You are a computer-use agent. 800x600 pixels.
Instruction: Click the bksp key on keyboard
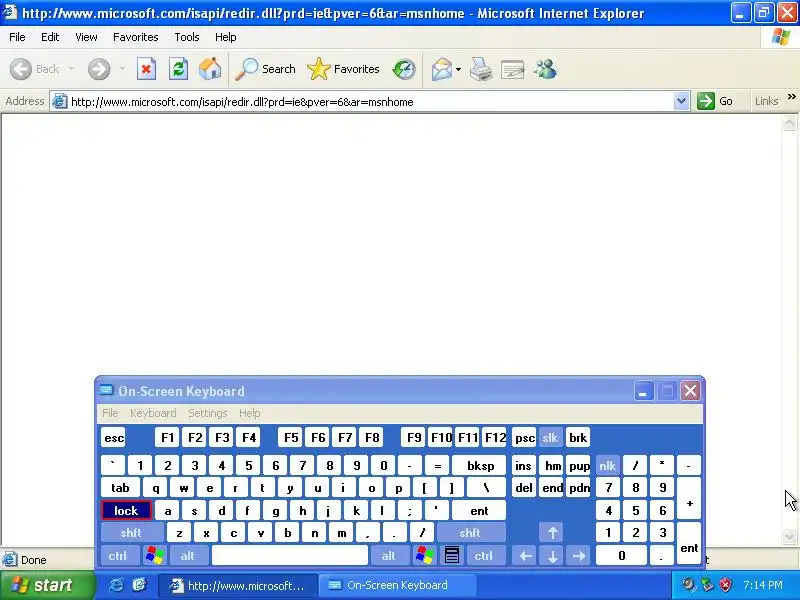click(x=480, y=465)
